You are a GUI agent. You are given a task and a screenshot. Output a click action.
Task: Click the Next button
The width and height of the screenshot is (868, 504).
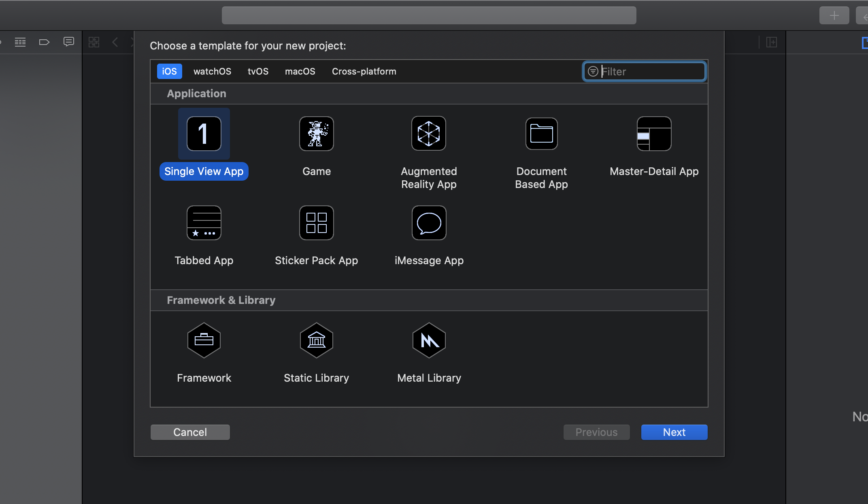pyautogui.click(x=674, y=432)
